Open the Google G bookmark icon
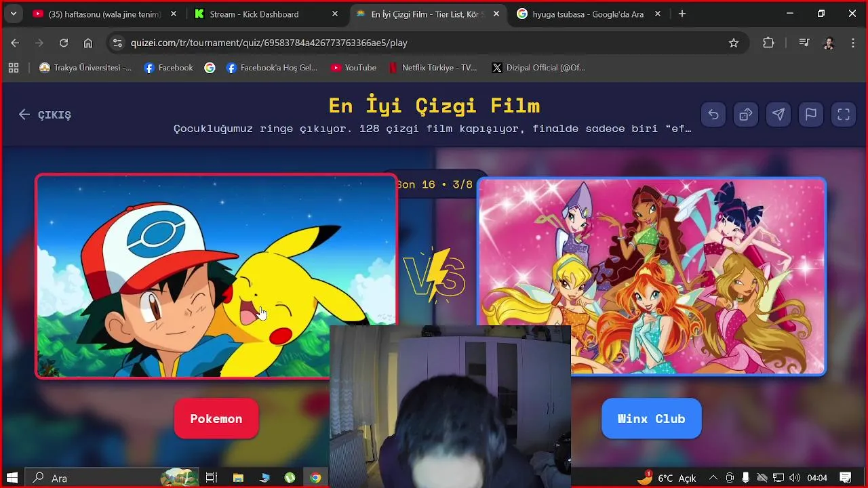 tap(210, 68)
